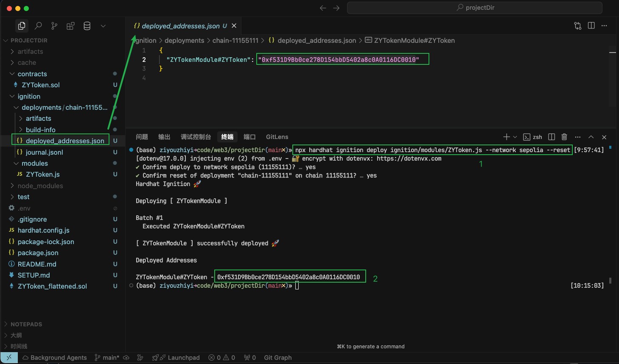Kill terminal with trash icon
Viewport: 619px width, 364px height.
(x=564, y=137)
